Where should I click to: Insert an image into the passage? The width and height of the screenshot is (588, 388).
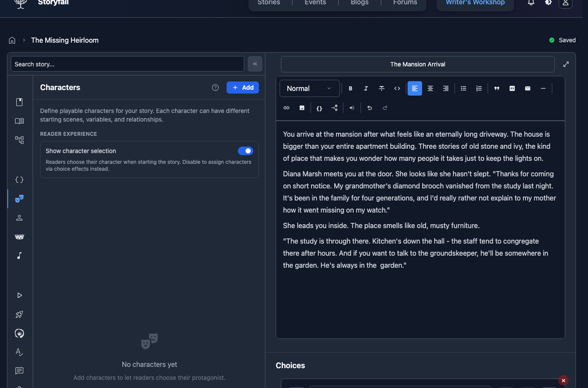point(302,107)
